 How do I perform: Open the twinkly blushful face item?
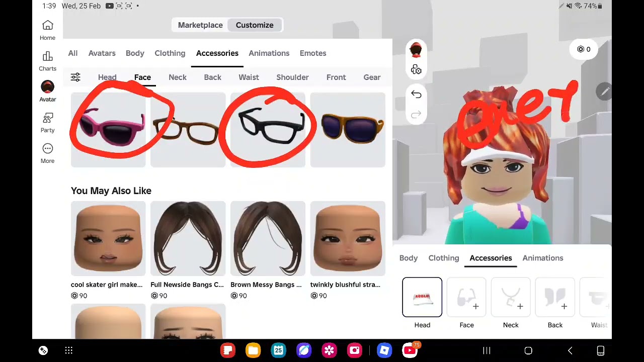348,239
